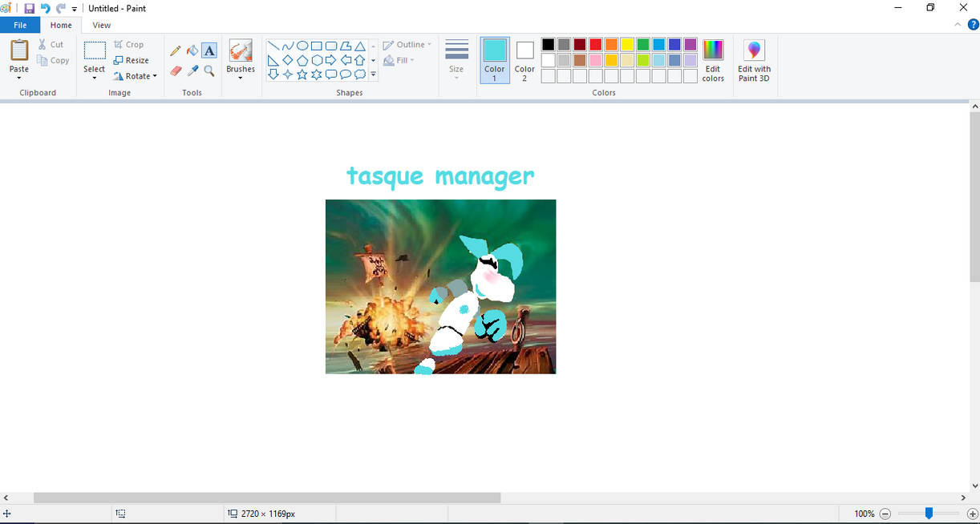Click the horizontal scrollbar thumb
980x524 pixels.
click(267, 498)
